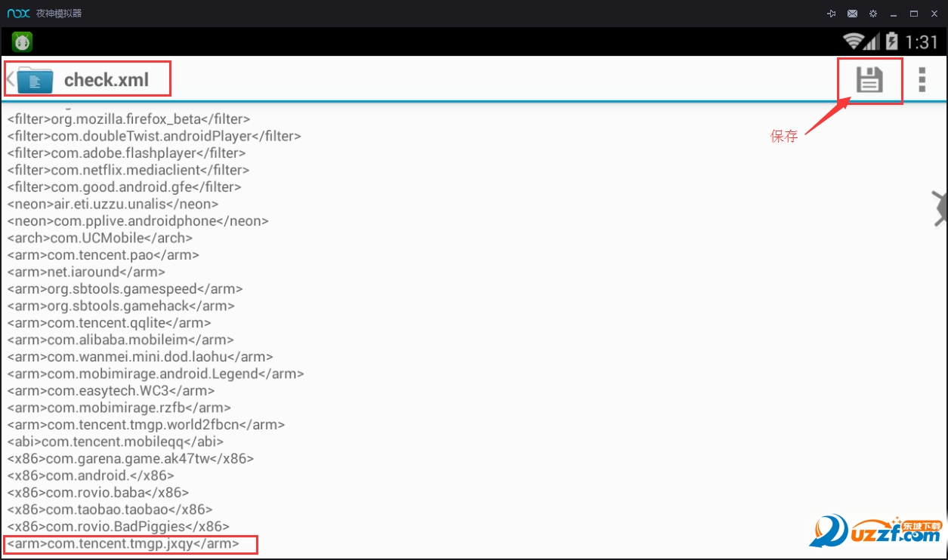Click line com.netflix.mediaclient filter
This screenshot has height=560, width=948.
pyautogui.click(x=128, y=171)
